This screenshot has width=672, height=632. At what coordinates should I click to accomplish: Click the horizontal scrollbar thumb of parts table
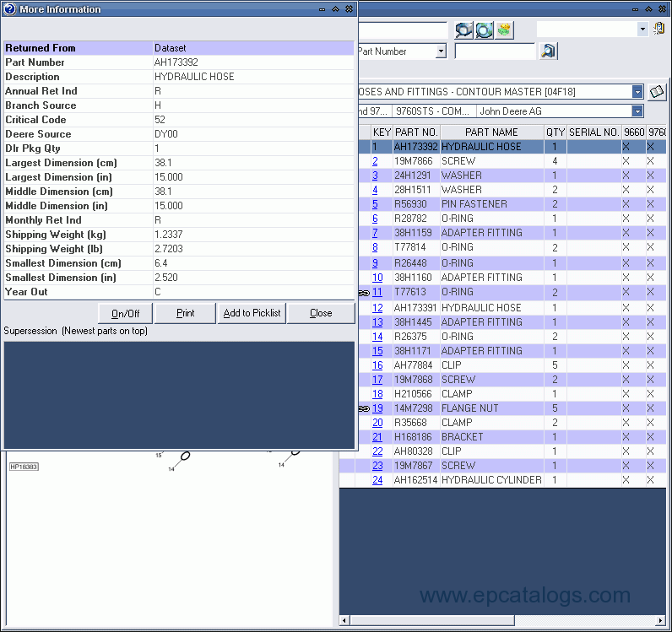432,620
